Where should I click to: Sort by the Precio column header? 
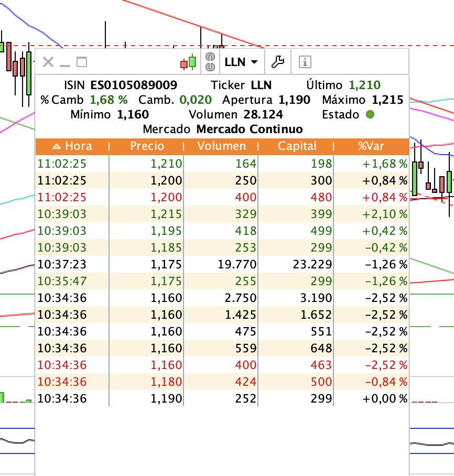pos(147,146)
